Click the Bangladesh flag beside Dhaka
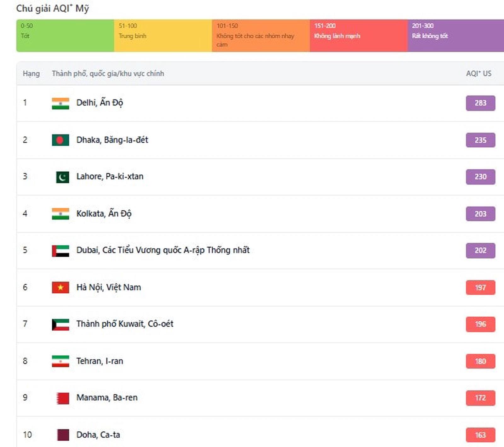Screen dimensions: 504x447 click(x=60, y=140)
